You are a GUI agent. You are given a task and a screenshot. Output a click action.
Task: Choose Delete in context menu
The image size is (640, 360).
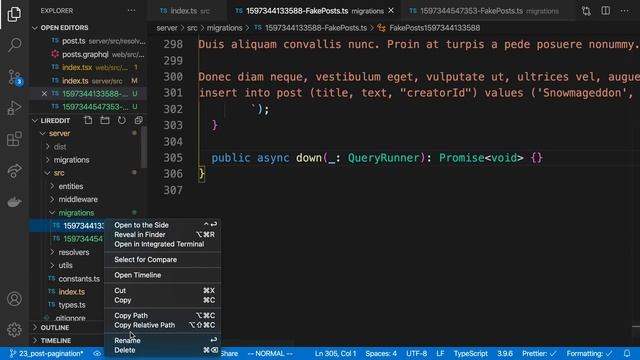(x=163, y=350)
